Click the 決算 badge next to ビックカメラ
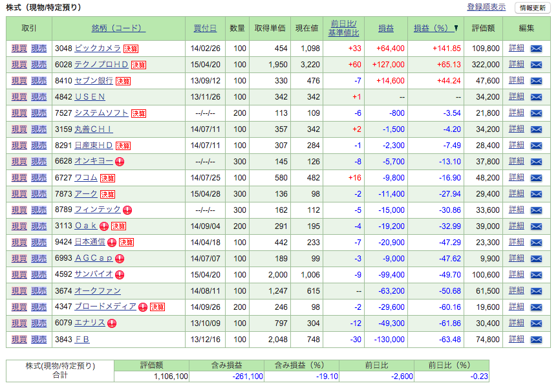 [131, 49]
